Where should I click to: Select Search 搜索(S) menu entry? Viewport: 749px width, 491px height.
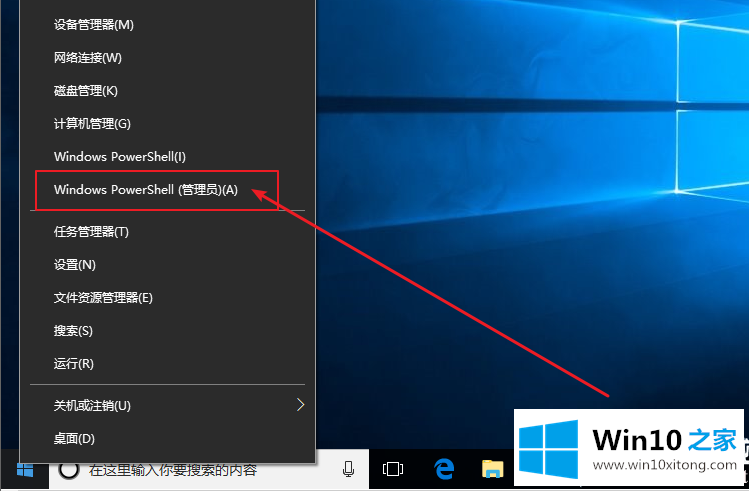167,331
